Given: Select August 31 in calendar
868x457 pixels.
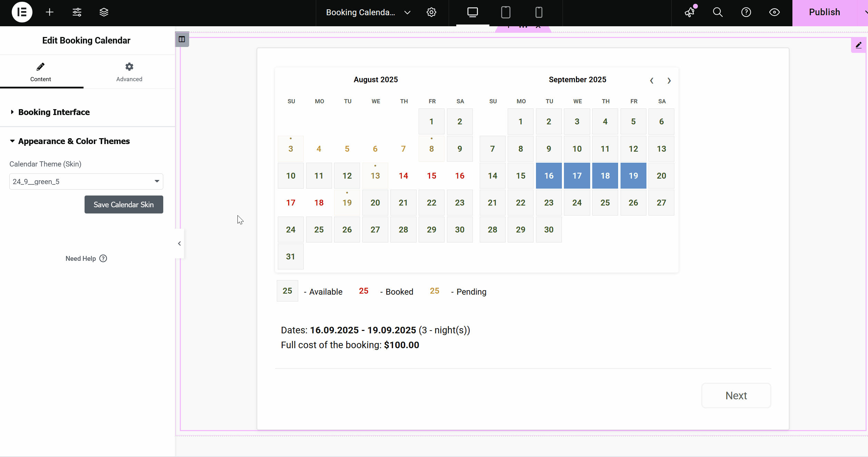Looking at the screenshot, I should pyautogui.click(x=291, y=257).
